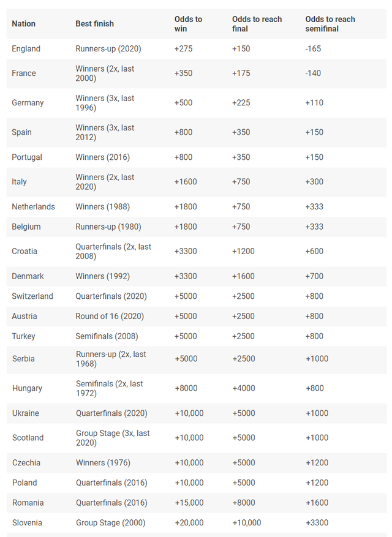Click the Odds to win header
This screenshot has height=537, width=392.
tap(189, 24)
